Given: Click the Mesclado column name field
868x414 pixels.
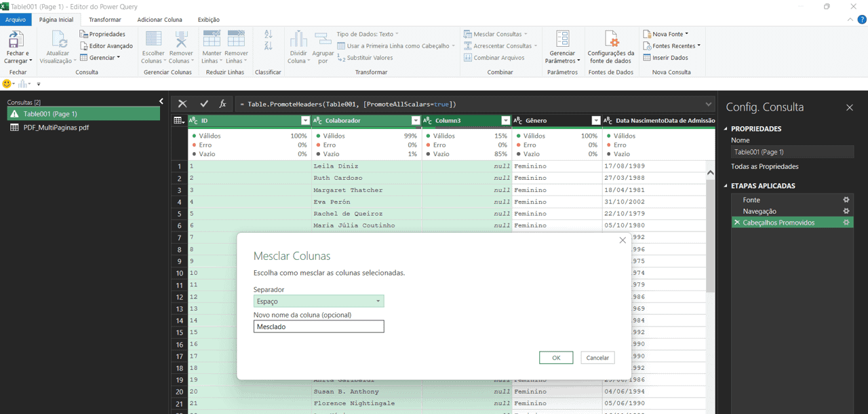Looking at the screenshot, I should (x=318, y=326).
